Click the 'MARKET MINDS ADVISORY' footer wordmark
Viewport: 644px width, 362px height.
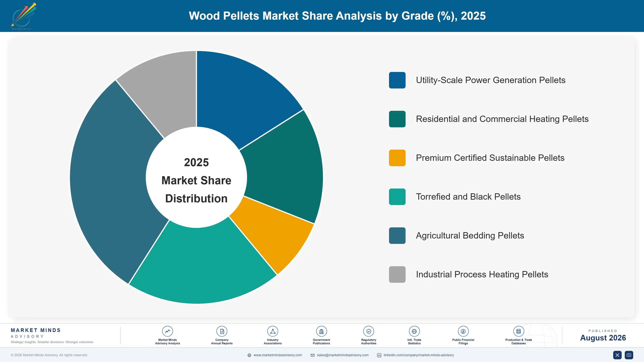click(x=36, y=333)
